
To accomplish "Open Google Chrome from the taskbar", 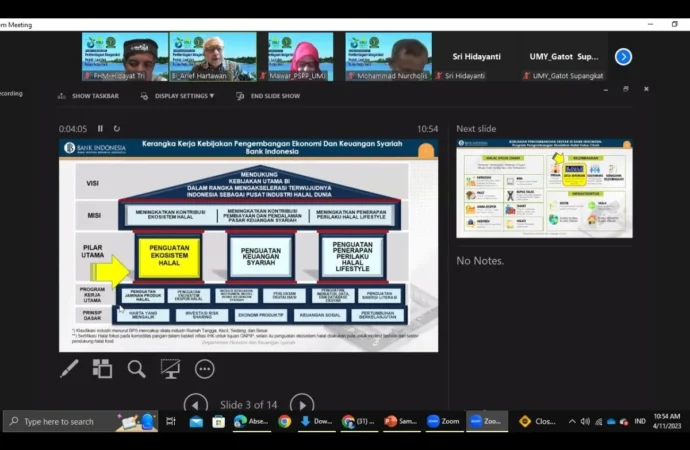I will click(x=284, y=422).
